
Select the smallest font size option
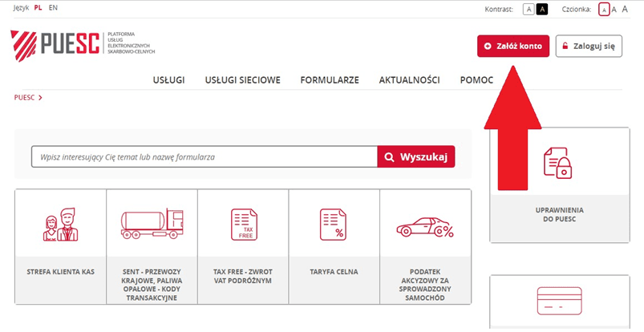[x=603, y=10]
